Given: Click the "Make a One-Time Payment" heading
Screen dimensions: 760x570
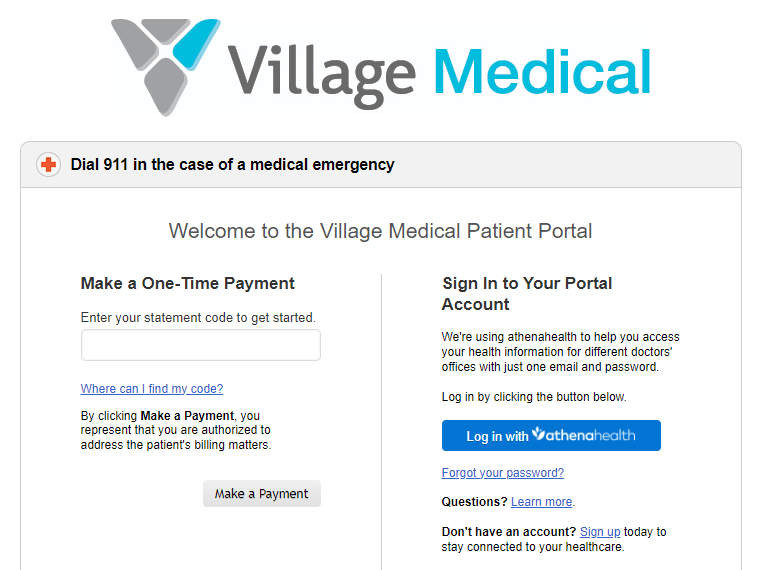Looking at the screenshot, I should (188, 284).
